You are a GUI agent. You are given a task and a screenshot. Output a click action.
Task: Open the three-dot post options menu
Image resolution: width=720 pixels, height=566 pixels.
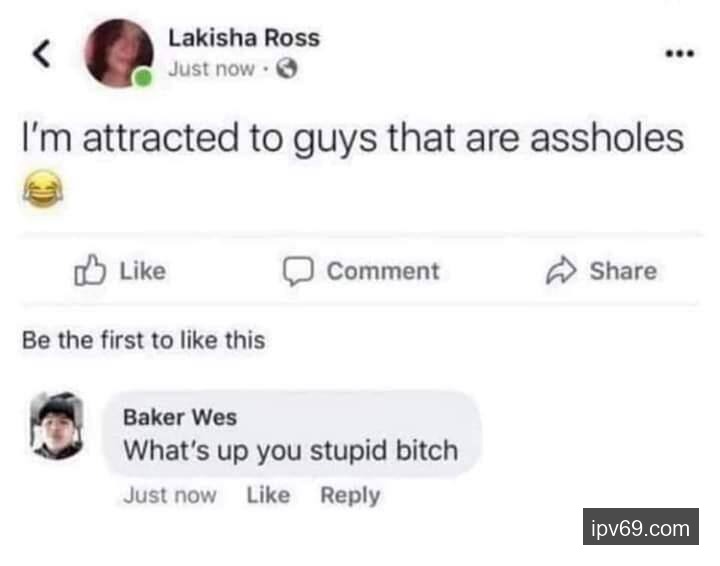(x=680, y=54)
